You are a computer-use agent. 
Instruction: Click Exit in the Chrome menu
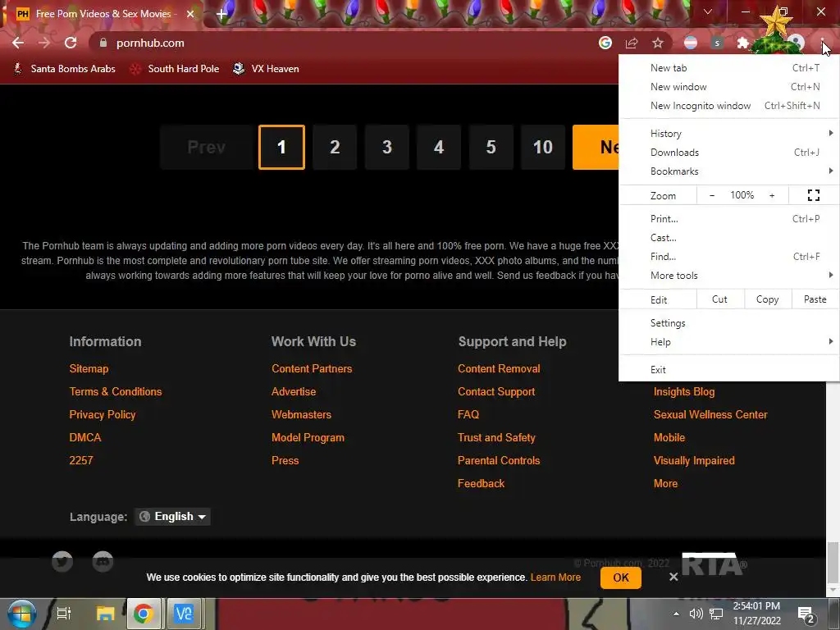pyautogui.click(x=728, y=370)
